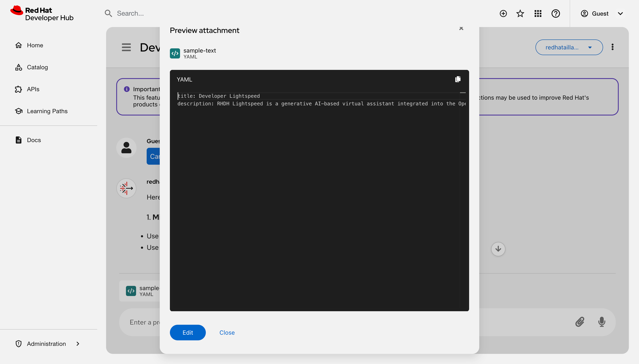Toggle the starred items view
This screenshot has width=639, height=364.
[x=520, y=14]
